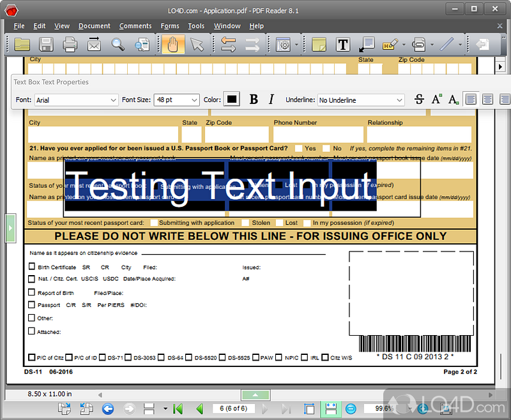
Task: Check the DS-3053 box
Action: (128, 357)
